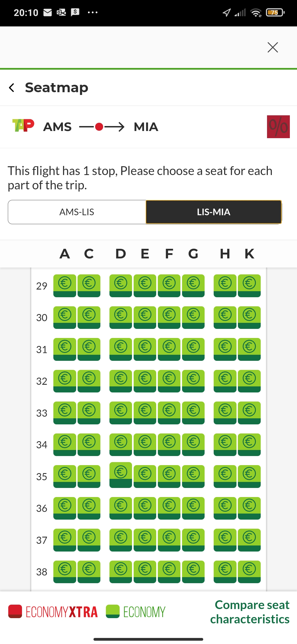
Task: Open Compare seat characteristics link
Action: click(250, 612)
